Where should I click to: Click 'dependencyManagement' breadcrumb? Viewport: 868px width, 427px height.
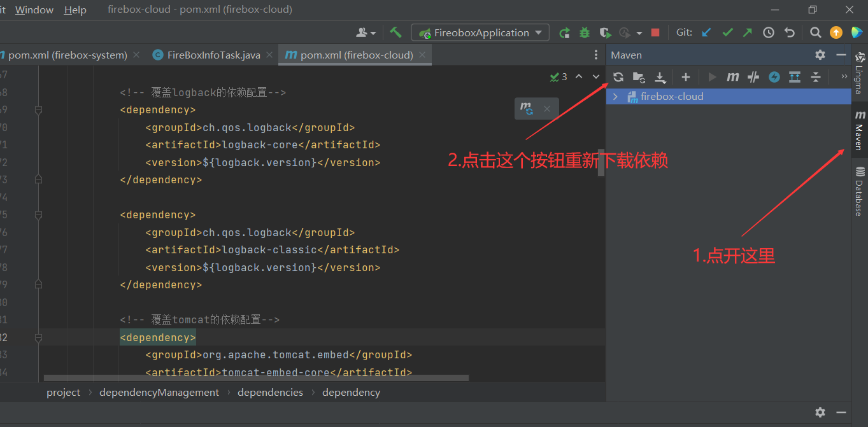point(159,392)
